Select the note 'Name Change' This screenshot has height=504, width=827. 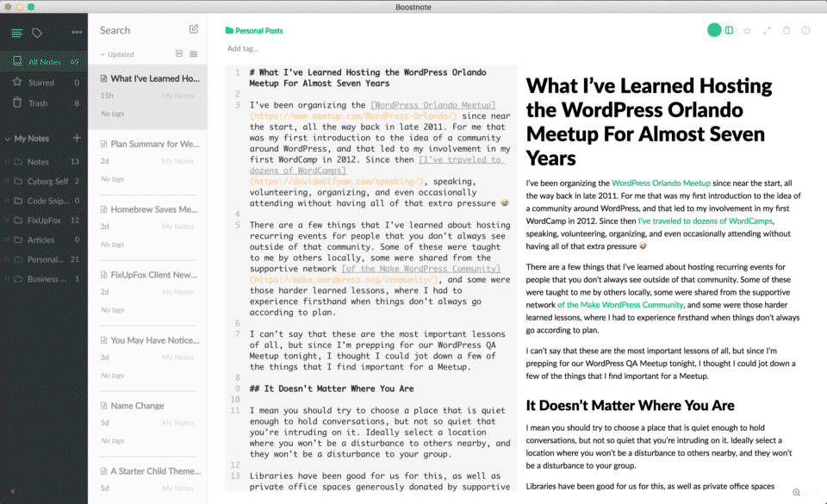click(x=147, y=424)
